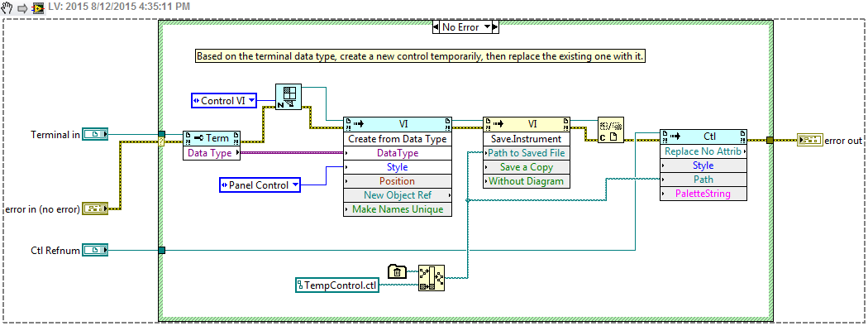
Task: Open the Control VI enum constant
Action: pyautogui.click(x=224, y=101)
